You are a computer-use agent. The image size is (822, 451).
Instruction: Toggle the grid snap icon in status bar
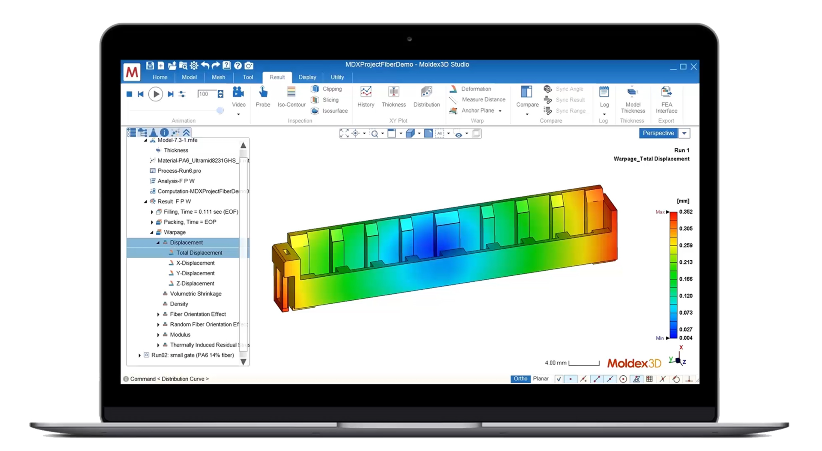(x=650, y=379)
